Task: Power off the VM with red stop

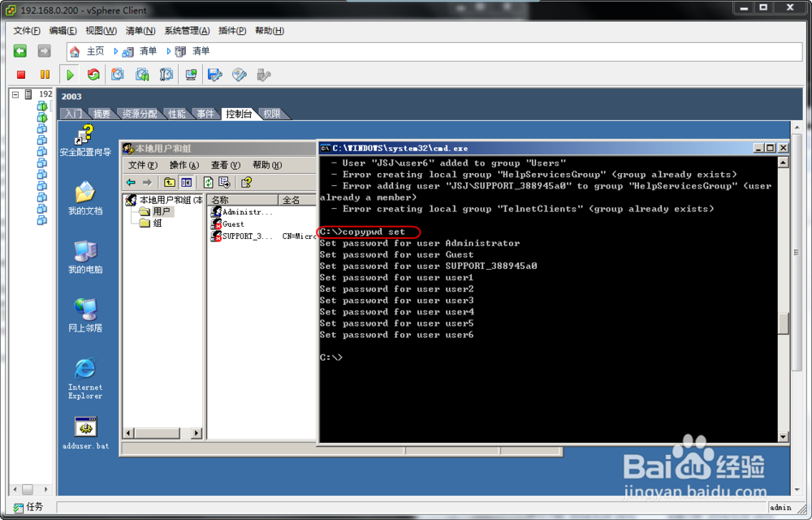Action: 21,75
